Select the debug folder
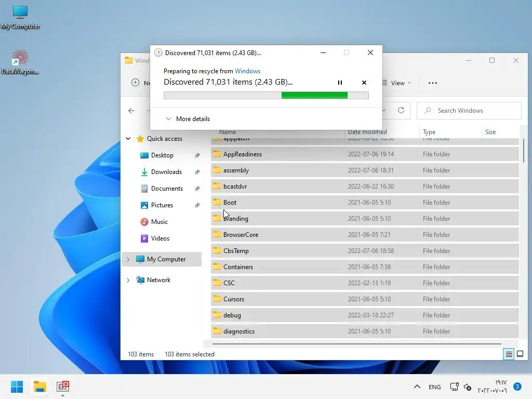532x399 pixels. (x=365, y=315)
